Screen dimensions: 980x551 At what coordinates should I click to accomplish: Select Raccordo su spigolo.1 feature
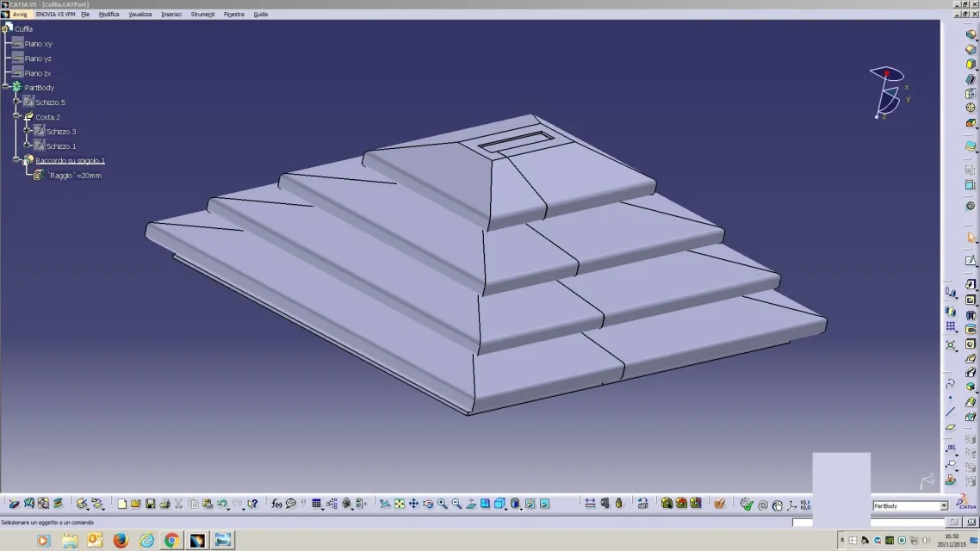70,160
